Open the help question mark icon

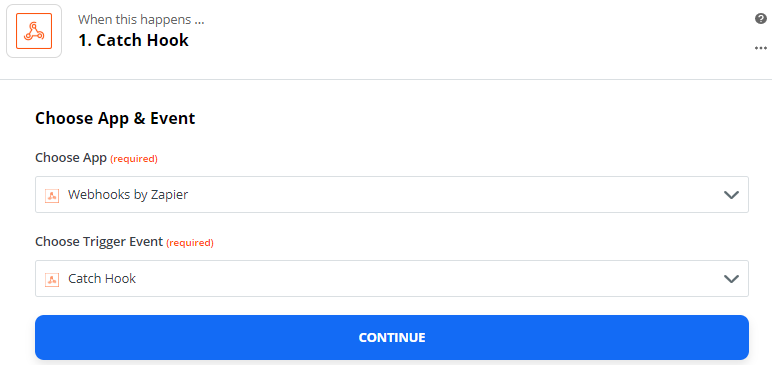[761, 19]
